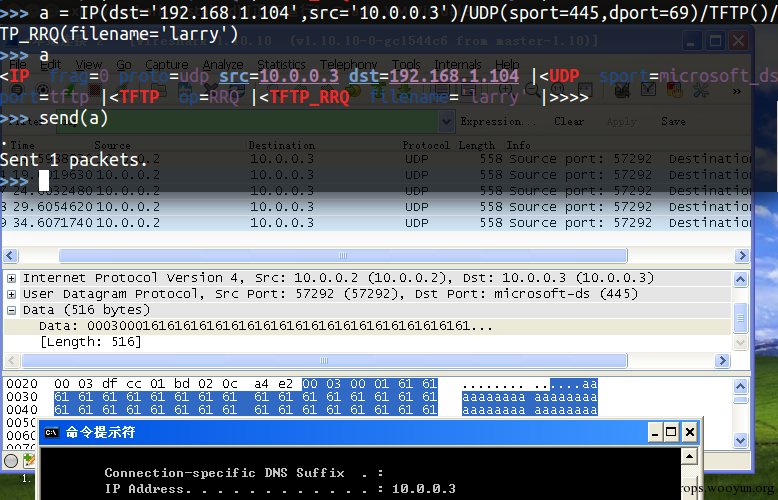
Task: Open the coloring rules toolbar icon
Action: (675, 90)
